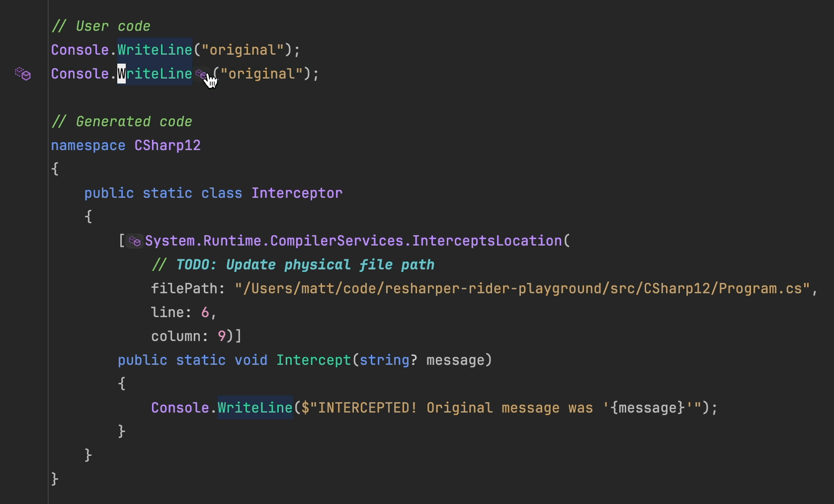Click the closing brace of namespace CSharp12
The width and height of the screenshot is (834, 504).
55,479
